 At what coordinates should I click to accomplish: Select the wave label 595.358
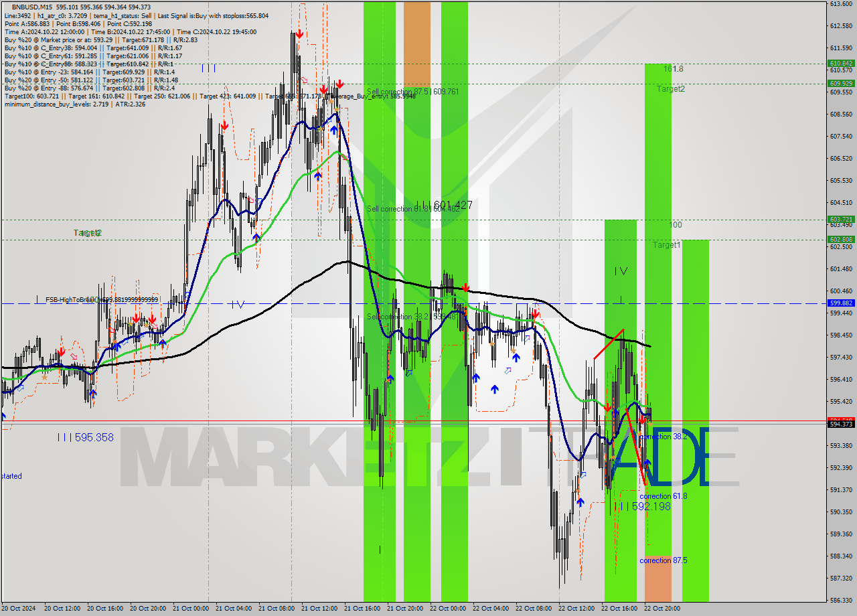[85, 438]
